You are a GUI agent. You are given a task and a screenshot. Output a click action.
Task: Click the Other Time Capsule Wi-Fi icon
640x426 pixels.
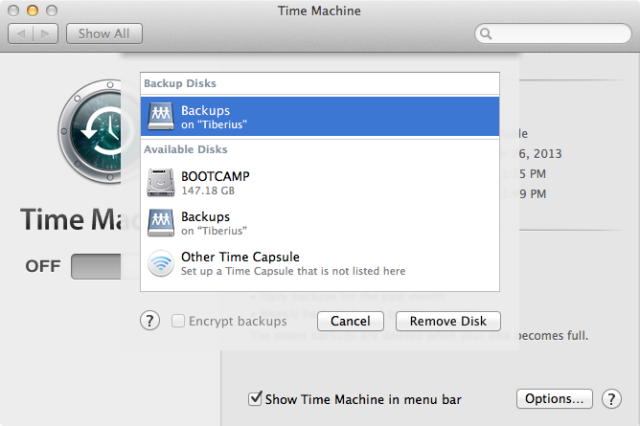click(161, 264)
